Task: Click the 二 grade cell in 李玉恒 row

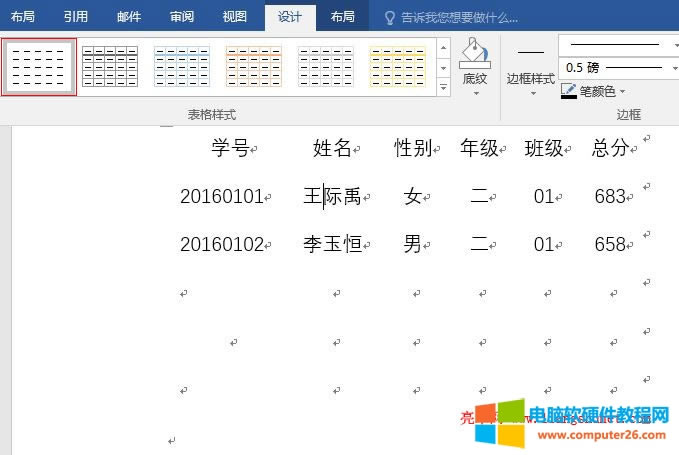Action: tap(479, 244)
